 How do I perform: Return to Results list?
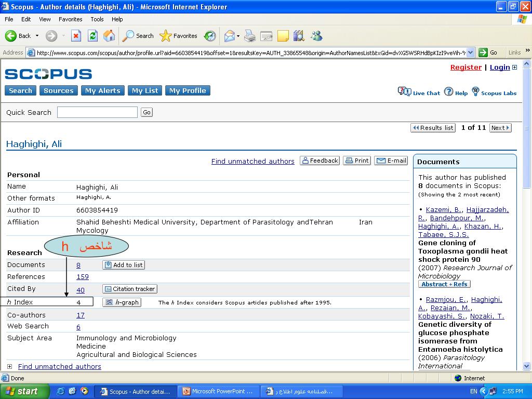[x=433, y=128]
